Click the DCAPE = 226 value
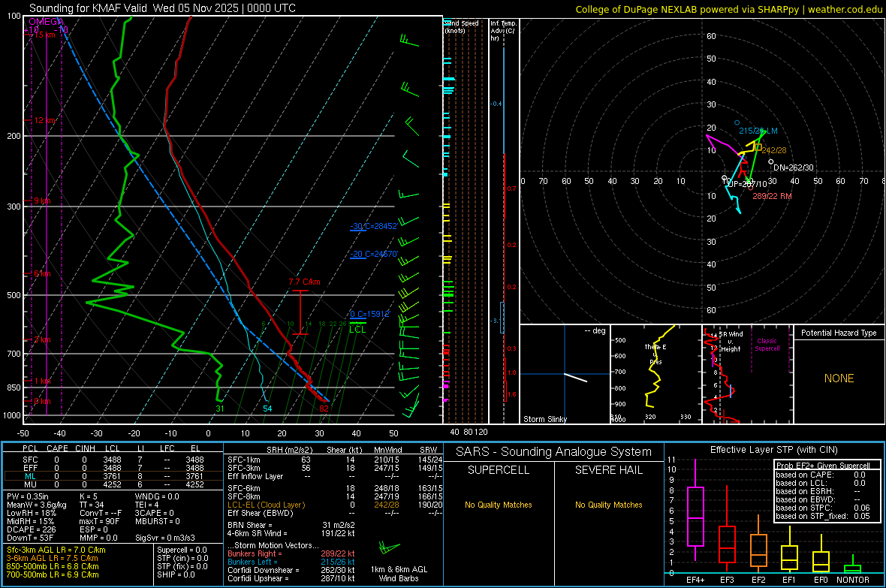886x588 pixels. 31,529
